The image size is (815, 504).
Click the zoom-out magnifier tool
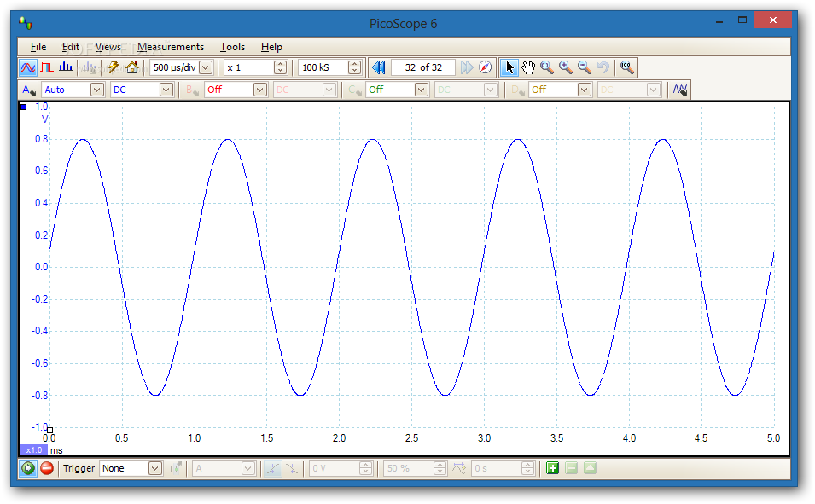coord(585,67)
